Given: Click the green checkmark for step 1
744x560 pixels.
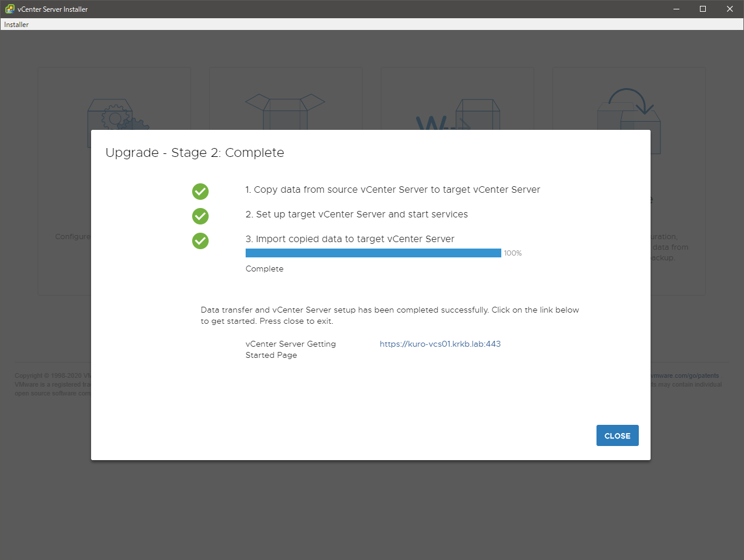Looking at the screenshot, I should click(200, 192).
